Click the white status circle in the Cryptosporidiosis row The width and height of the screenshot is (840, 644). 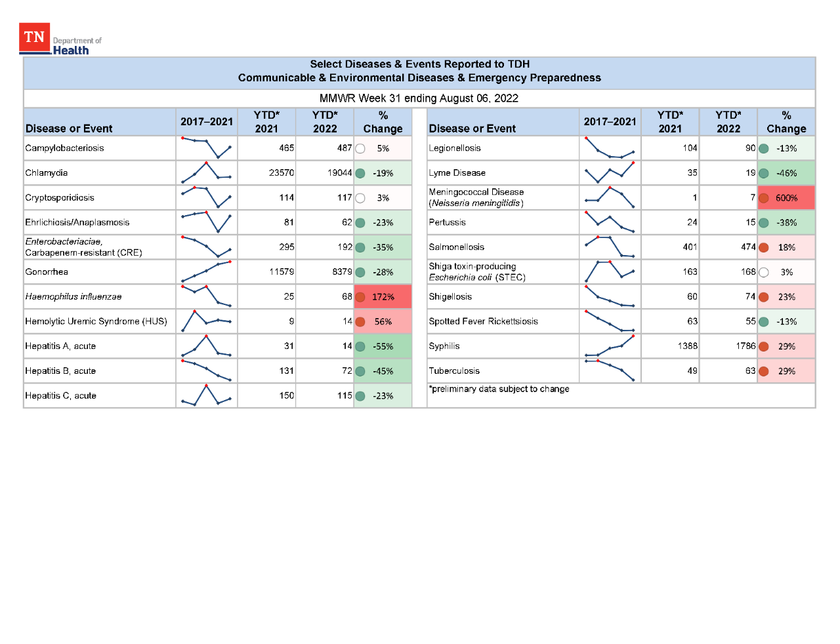360,198
